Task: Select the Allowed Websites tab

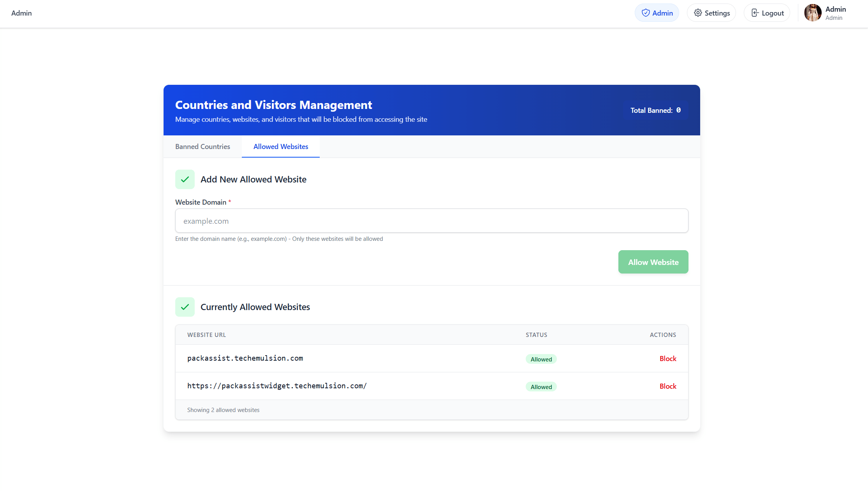Action: [x=280, y=147]
